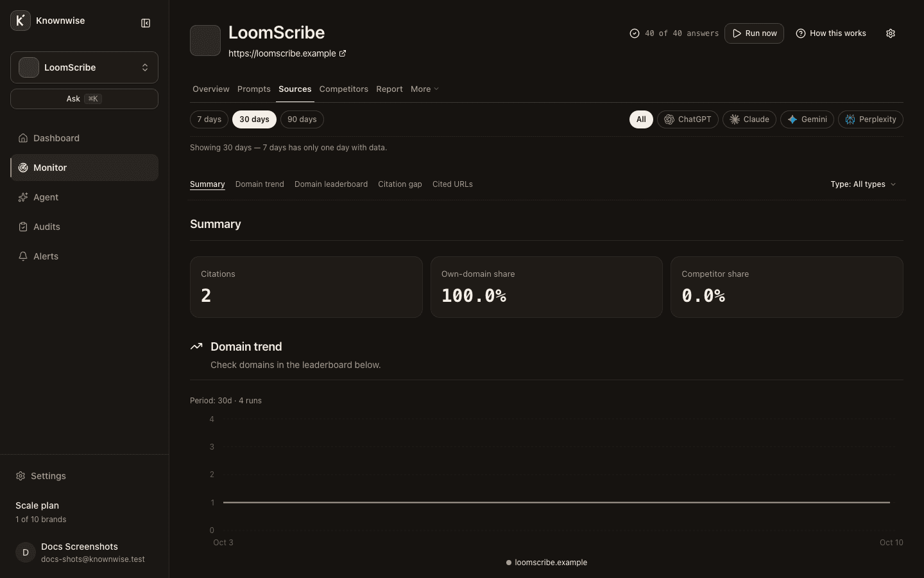
Task: Click loomscribe.example chart legend entry
Action: [547, 563]
